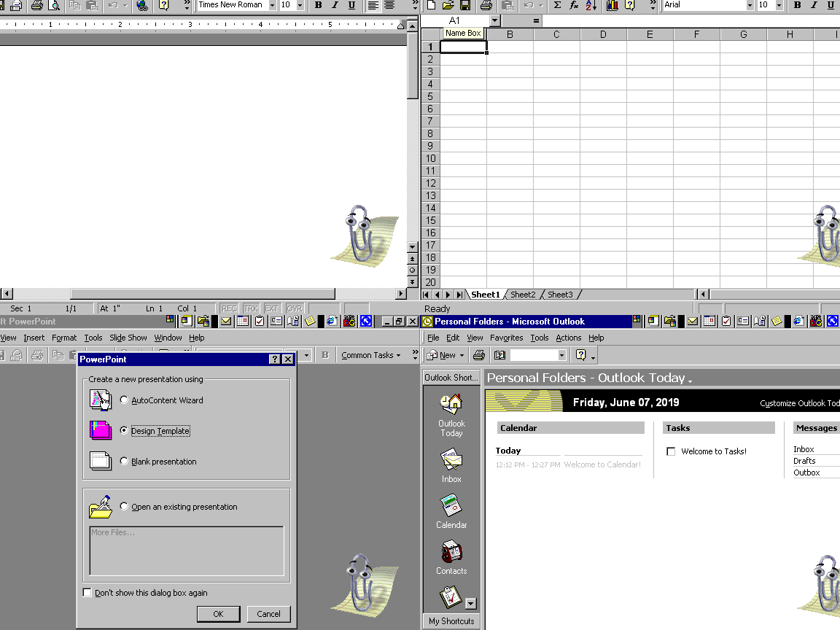The height and width of the screenshot is (630, 840).
Task: Check Don't show this dialog box again
Action: point(87,593)
